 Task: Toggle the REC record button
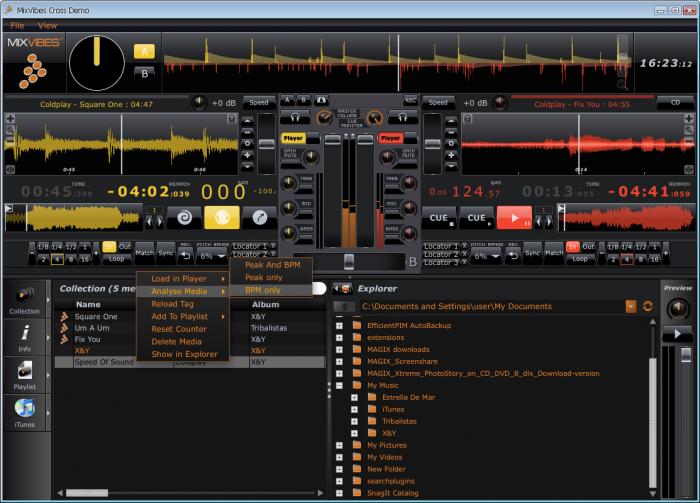coord(410,100)
